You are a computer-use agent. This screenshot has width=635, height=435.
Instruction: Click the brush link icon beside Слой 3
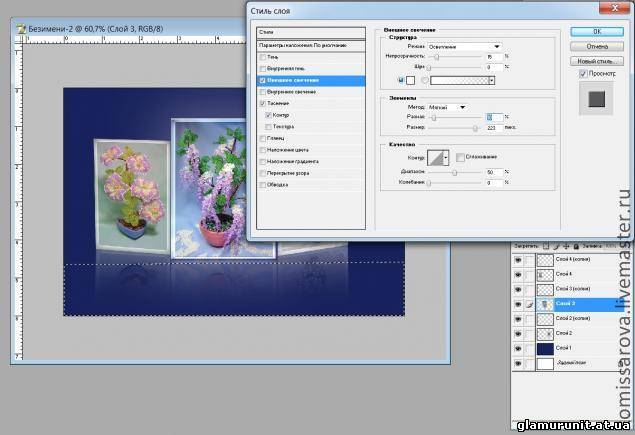click(529, 304)
